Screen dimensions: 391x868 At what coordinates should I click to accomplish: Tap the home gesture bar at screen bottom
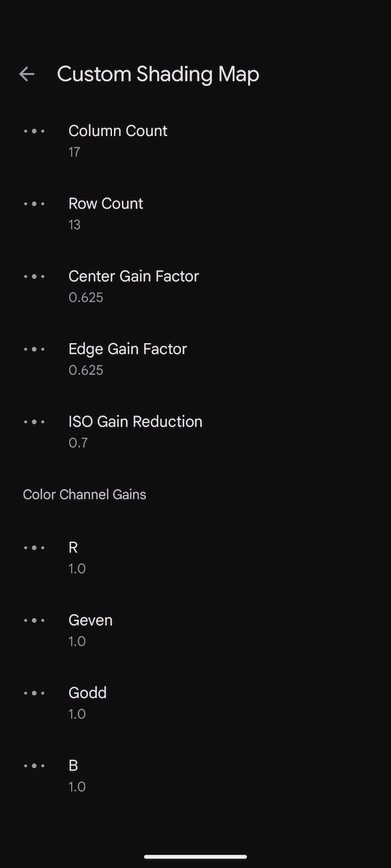point(195,857)
